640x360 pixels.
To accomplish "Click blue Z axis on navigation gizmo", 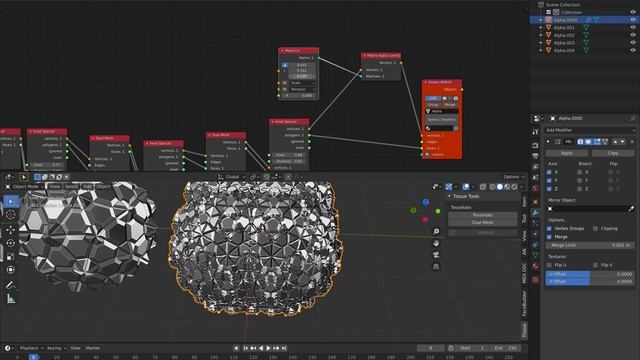I will [x=426, y=202].
